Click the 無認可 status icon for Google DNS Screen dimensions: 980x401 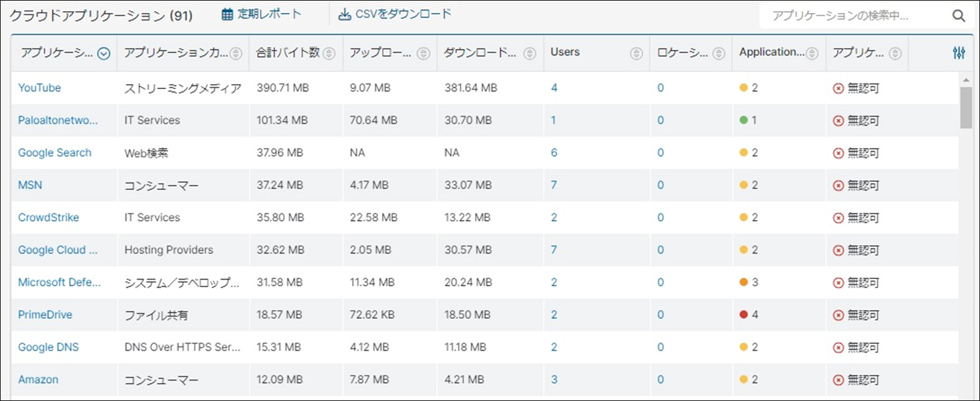(x=838, y=348)
